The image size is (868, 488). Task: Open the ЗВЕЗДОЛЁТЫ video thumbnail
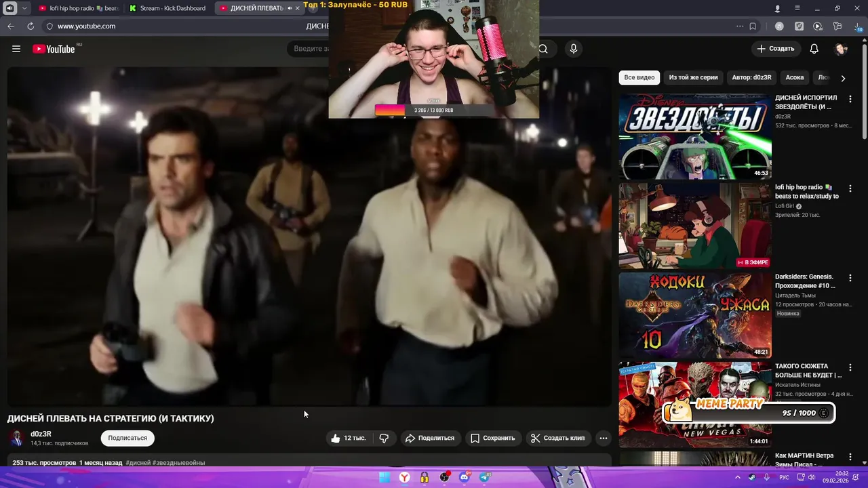(x=695, y=136)
